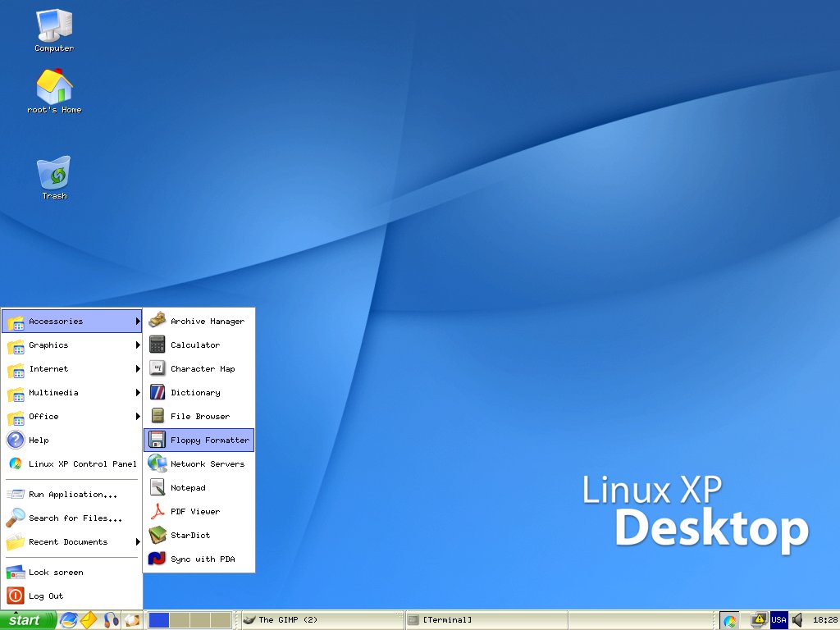Click the warning network tray icon

coord(759,620)
